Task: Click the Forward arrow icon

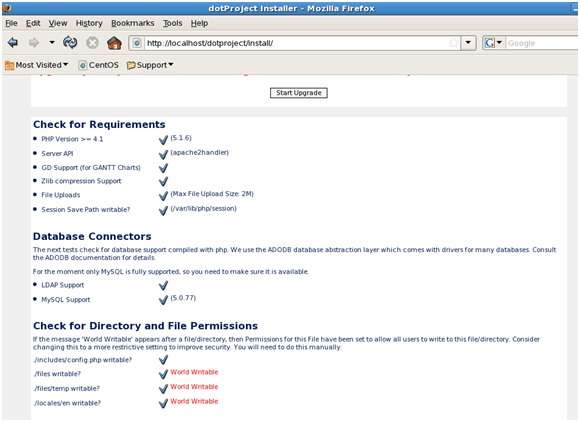Action: click(34, 43)
